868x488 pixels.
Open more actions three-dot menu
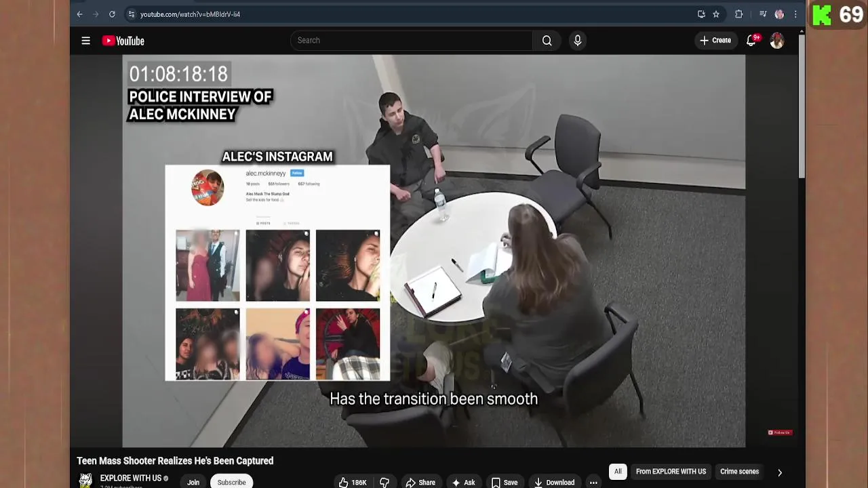pyautogui.click(x=593, y=482)
